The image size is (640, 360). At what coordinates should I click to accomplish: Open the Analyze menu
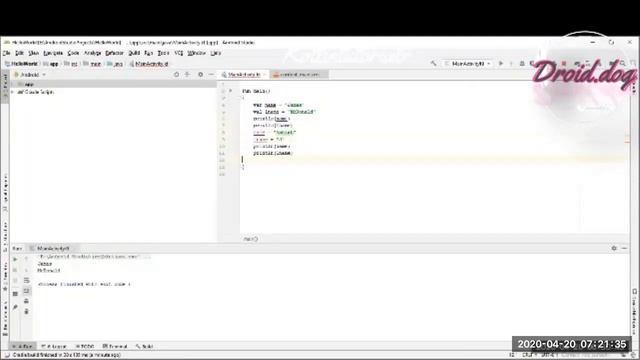click(x=92, y=53)
